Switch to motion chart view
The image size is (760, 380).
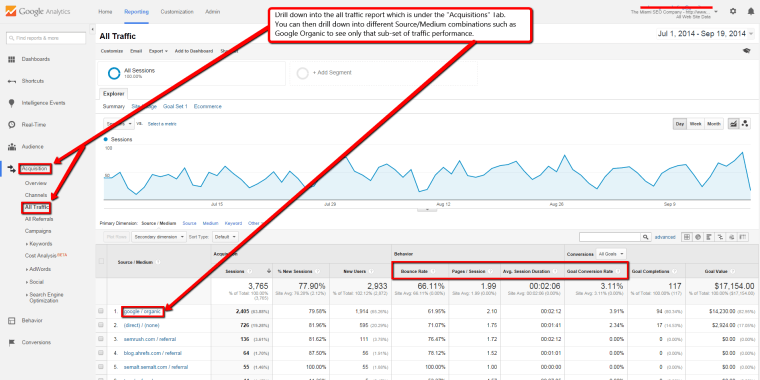click(x=745, y=124)
